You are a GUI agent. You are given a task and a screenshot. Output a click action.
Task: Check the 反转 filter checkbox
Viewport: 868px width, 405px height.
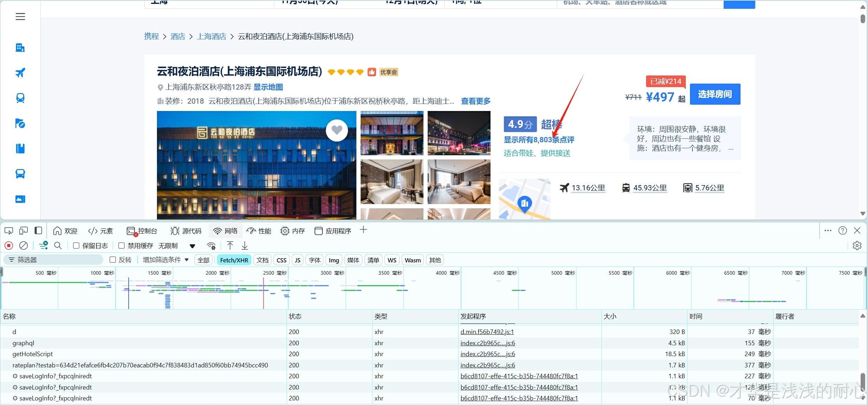(113, 260)
